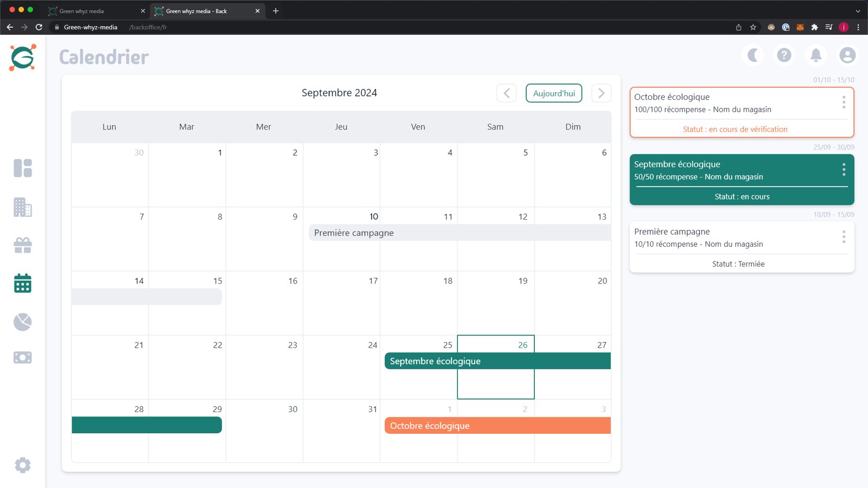Close the Green whyz media - Back tab

[257, 11]
